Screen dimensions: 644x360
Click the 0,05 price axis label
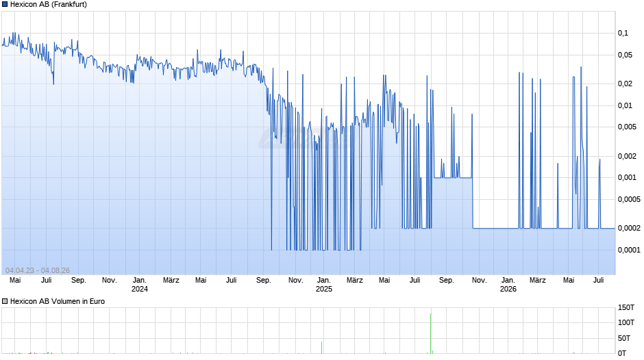[x=625, y=55]
